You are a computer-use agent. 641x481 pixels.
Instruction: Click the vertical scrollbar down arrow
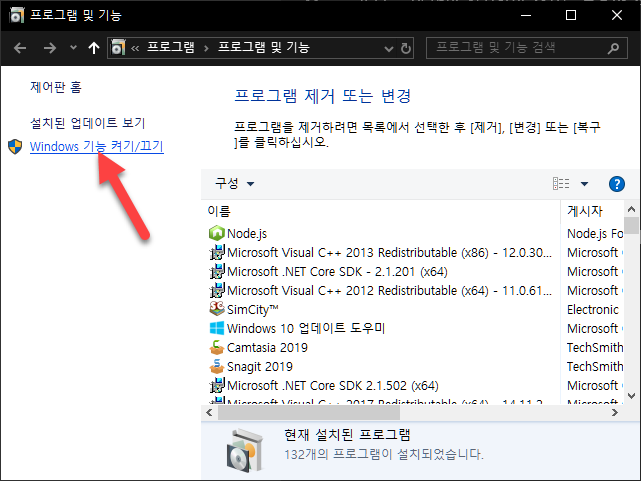pyautogui.click(x=631, y=396)
